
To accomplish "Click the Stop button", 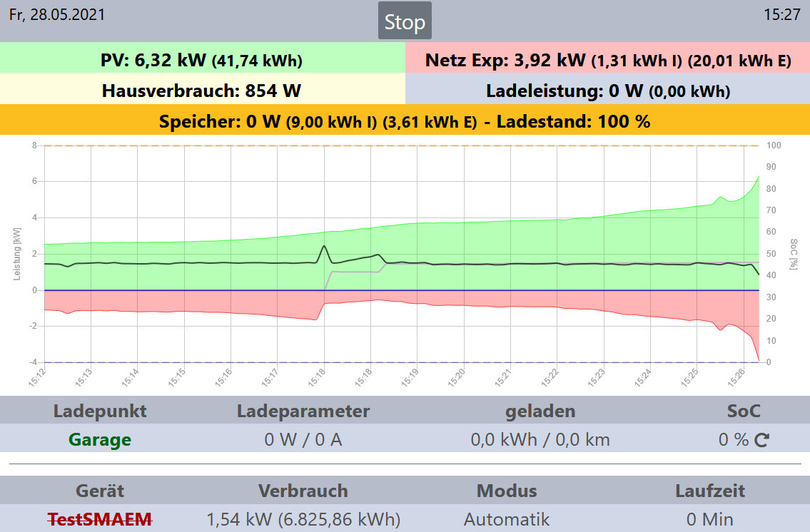I will point(405,21).
